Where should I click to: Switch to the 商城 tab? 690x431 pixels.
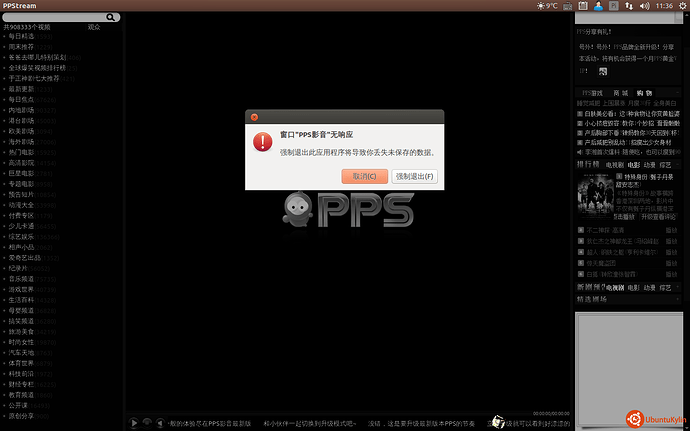click(x=621, y=93)
